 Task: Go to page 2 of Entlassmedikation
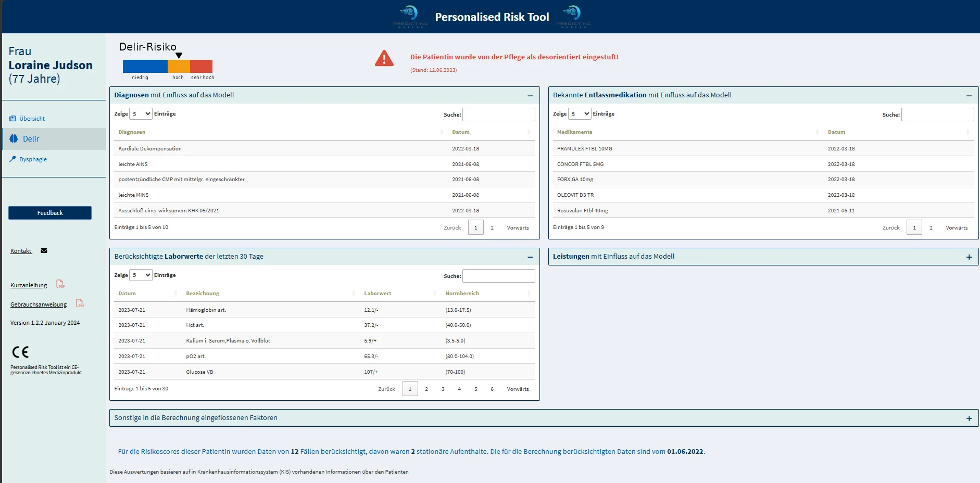click(x=931, y=227)
